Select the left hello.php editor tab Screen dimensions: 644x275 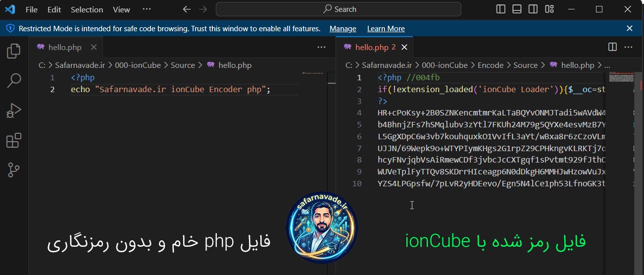pyautogui.click(x=65, y=48)
